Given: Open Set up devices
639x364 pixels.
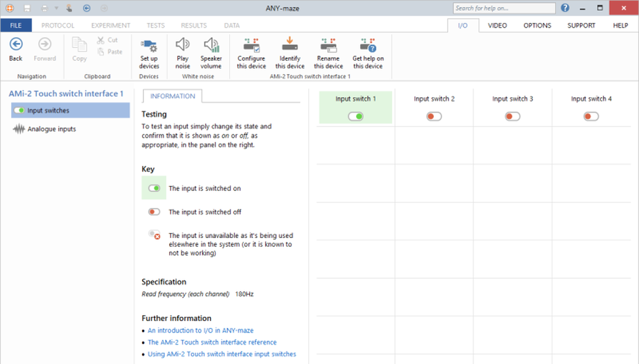Looking at the screenshot, I should coord(149,53).
